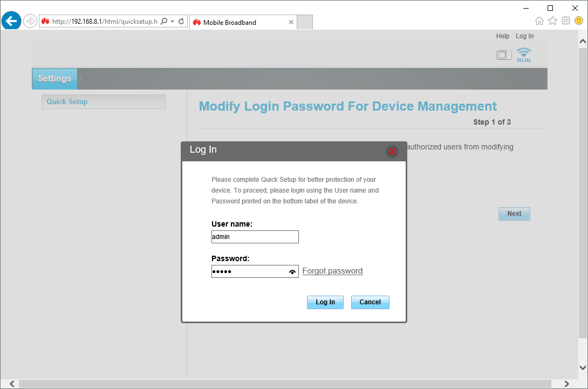Click the favorites star icon
The height and width of the screenshot is (389, 588).
tap(552, 20)
